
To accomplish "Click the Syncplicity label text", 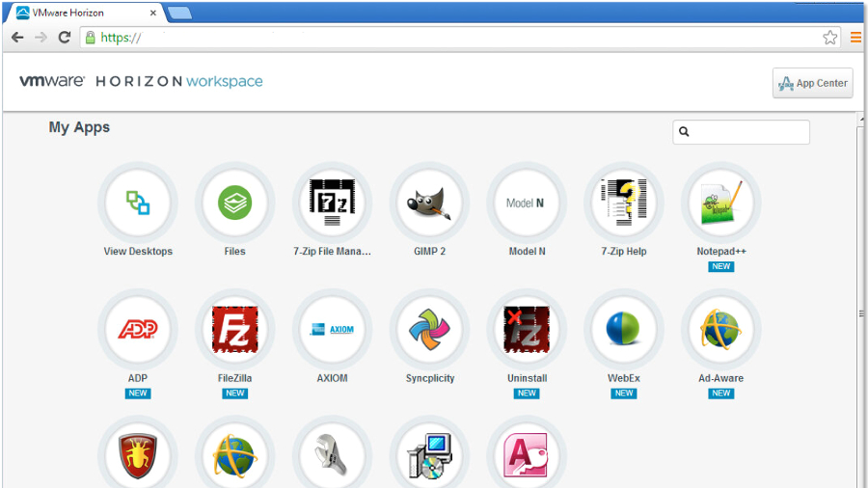I will click(x=430, y=378).
